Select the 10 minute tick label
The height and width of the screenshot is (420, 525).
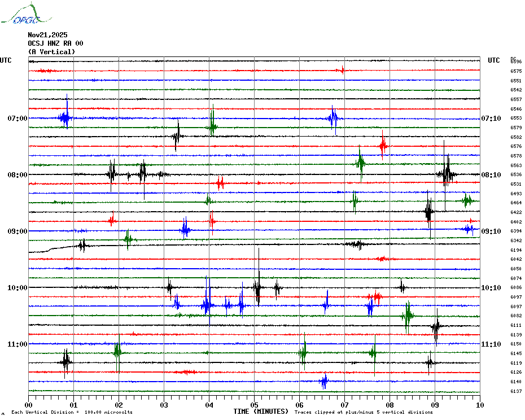tap(480, 405)
